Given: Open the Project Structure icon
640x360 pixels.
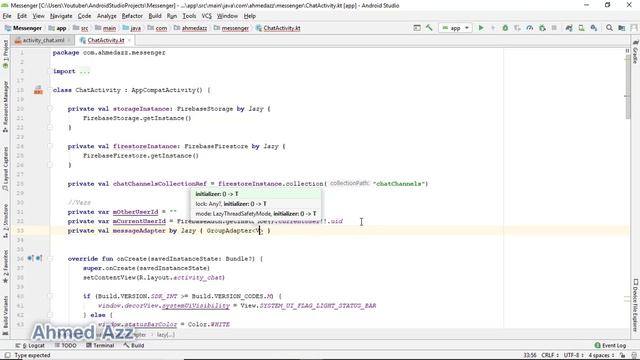Looking at the screenshot, I should (621, 28).
